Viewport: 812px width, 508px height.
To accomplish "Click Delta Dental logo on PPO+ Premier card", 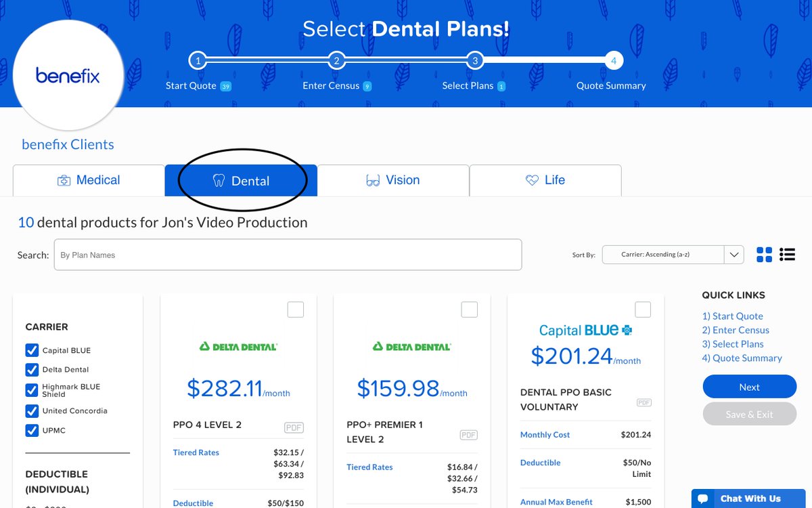I will (411, 346).
